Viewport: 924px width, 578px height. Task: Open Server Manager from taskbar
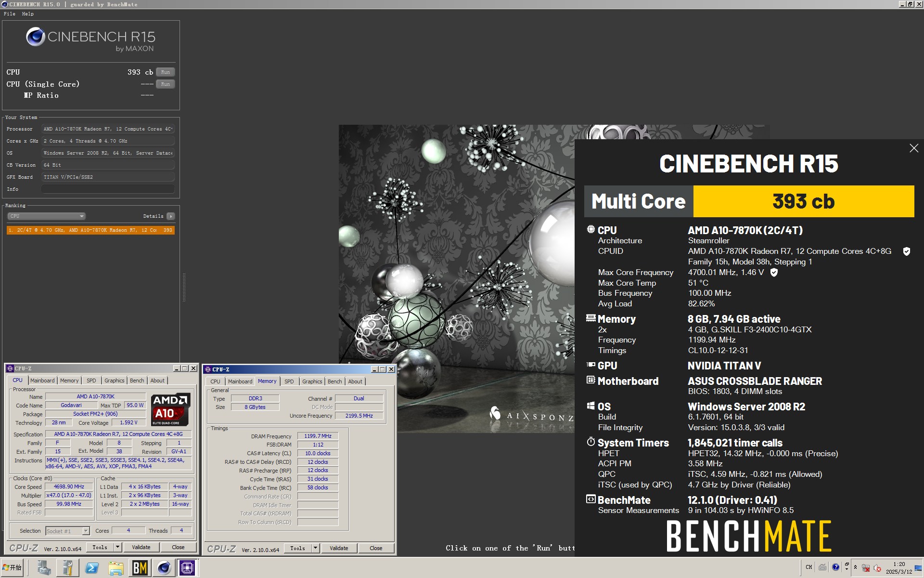pos(44,568)
